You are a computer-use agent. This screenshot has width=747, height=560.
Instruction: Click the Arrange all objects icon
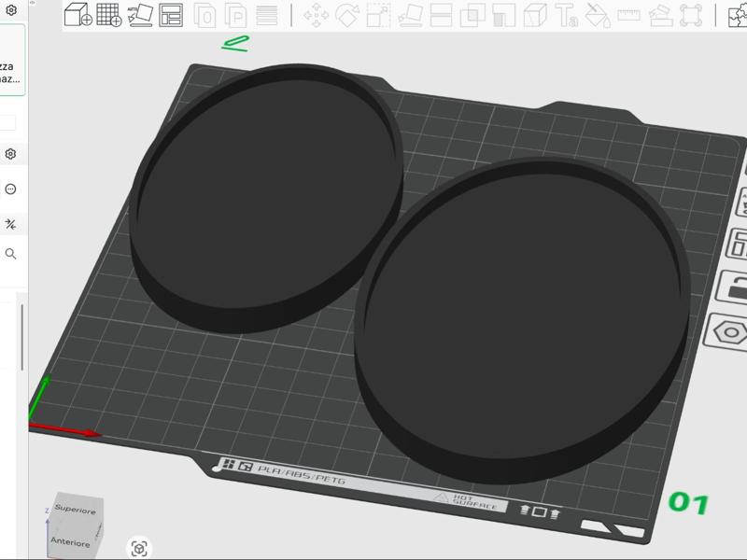coord(171,15)
